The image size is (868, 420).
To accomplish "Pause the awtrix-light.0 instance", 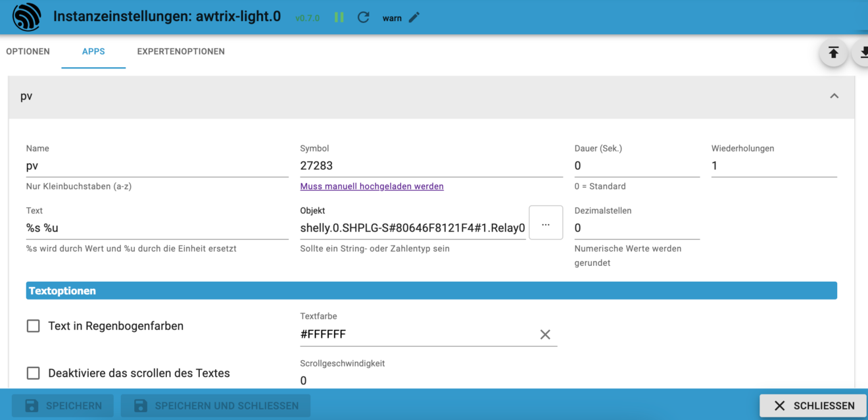I will click(339, 18).
